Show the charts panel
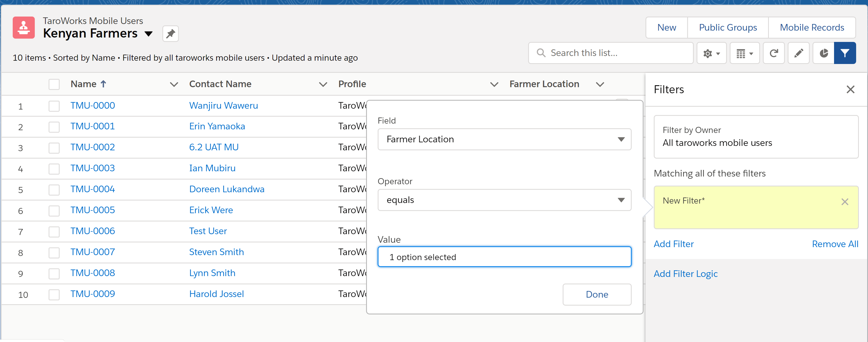 pyautogui.click(x=824, y=53)
